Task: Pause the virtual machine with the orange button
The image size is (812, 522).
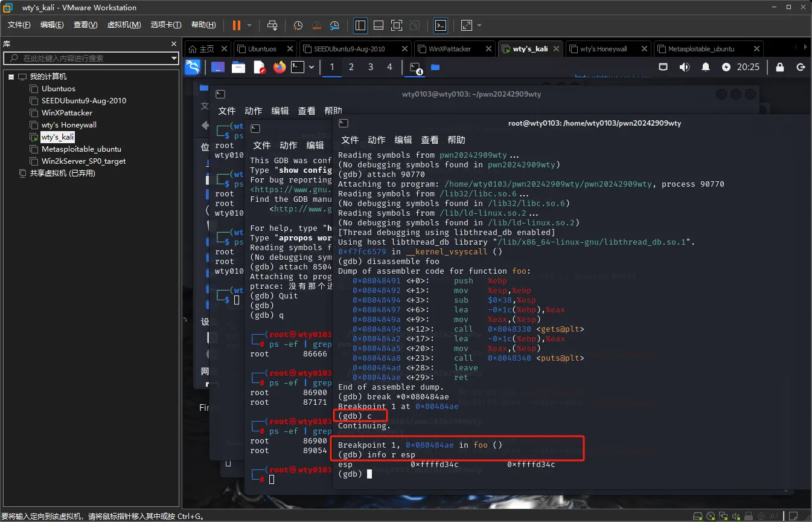Action: 236,25
